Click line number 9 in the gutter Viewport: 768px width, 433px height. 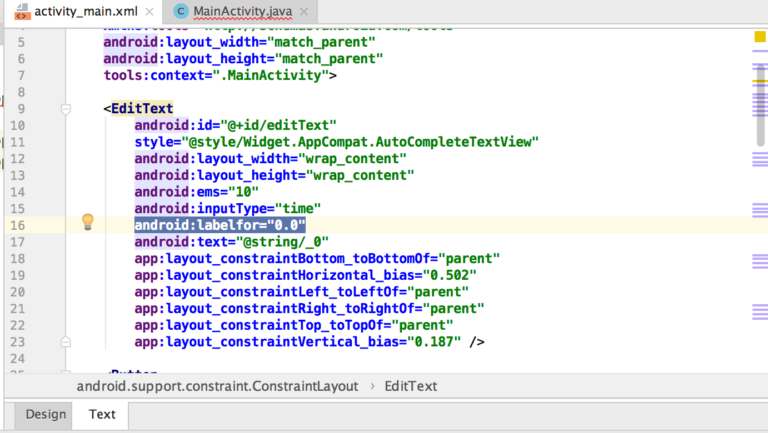[x=21, y=109]
